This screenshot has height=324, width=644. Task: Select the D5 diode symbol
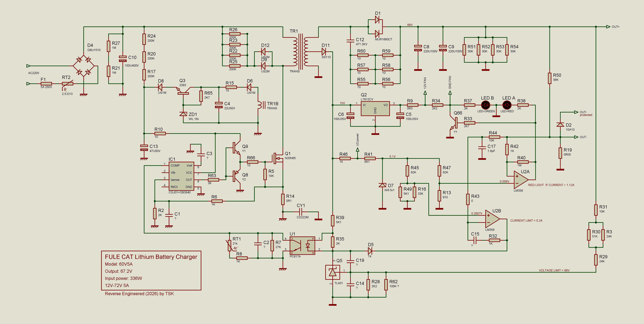(x=370, y=251)
